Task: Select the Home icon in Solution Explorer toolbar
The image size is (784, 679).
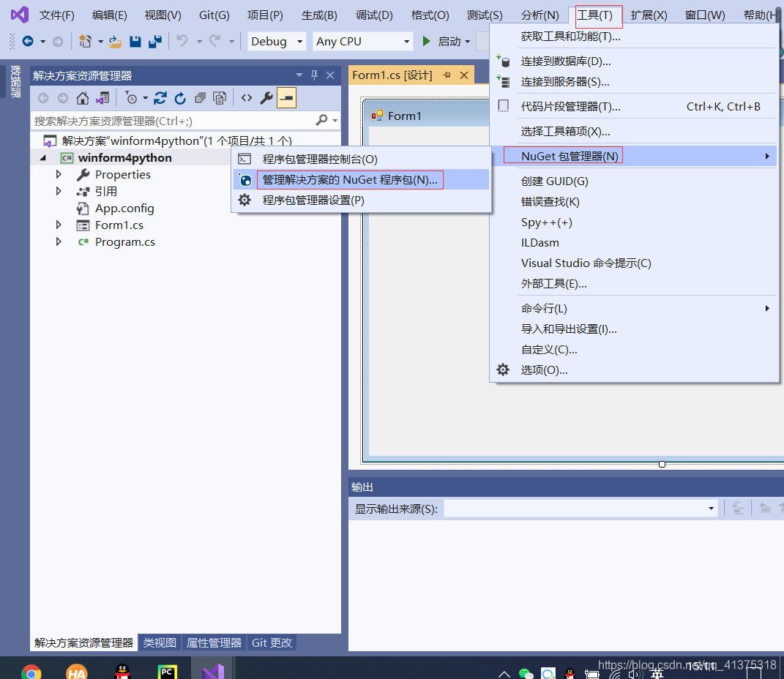Action: (83, 97)
